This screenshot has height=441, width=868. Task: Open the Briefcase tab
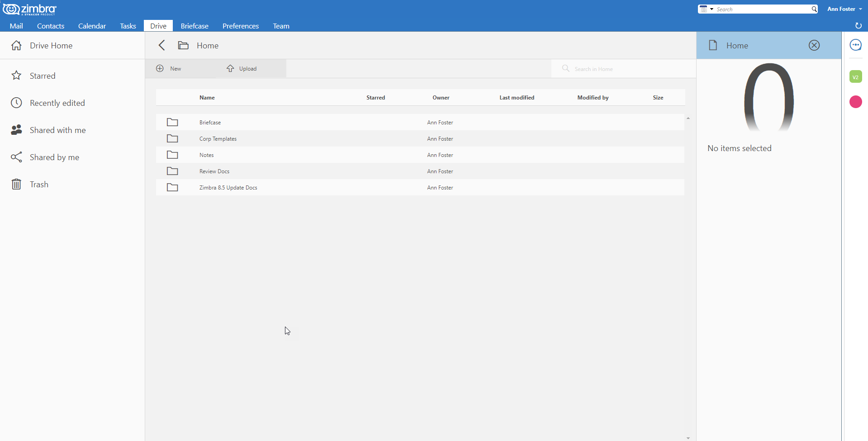pyautogui.click(x=194, y=26)
